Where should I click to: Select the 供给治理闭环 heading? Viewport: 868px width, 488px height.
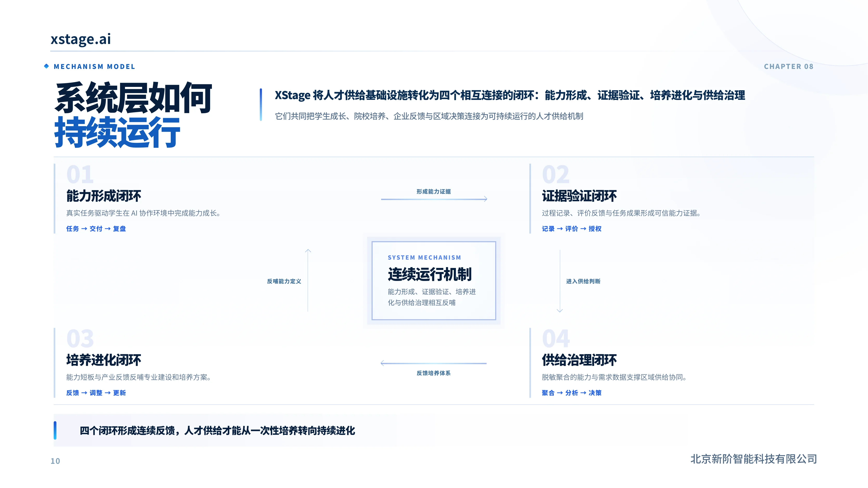[x=579, y=360]
